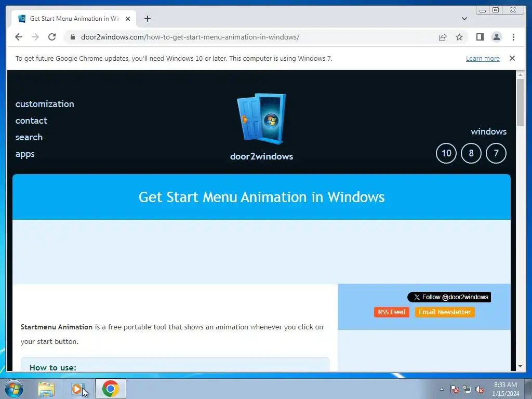Select the Windows 10 circle
The width and height of the screenshot is (532, 399).
pyautogui.click(x=446, y=153)
